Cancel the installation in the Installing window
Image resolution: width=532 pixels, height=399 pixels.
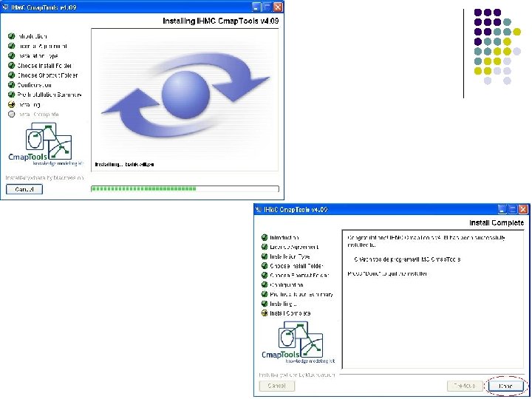(24, 189)
